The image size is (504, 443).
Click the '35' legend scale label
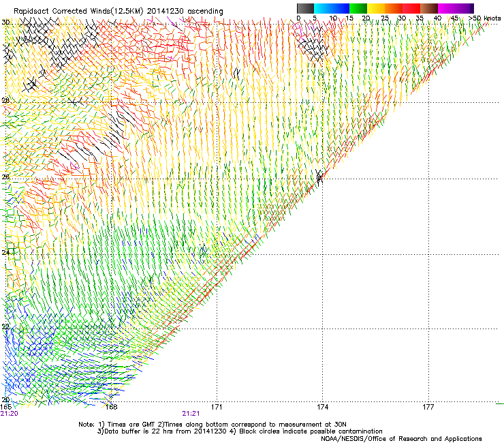pyautogui.click(x=420, y=18)
